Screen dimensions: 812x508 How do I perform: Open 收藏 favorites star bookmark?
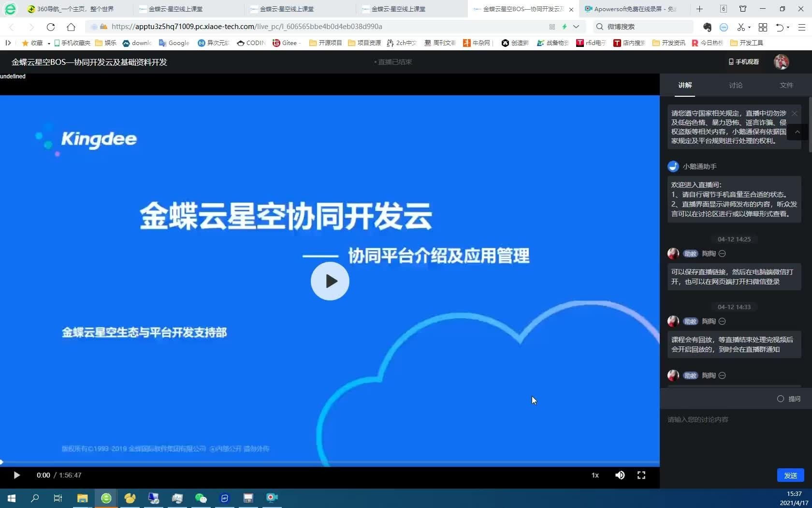click(32, 43)
